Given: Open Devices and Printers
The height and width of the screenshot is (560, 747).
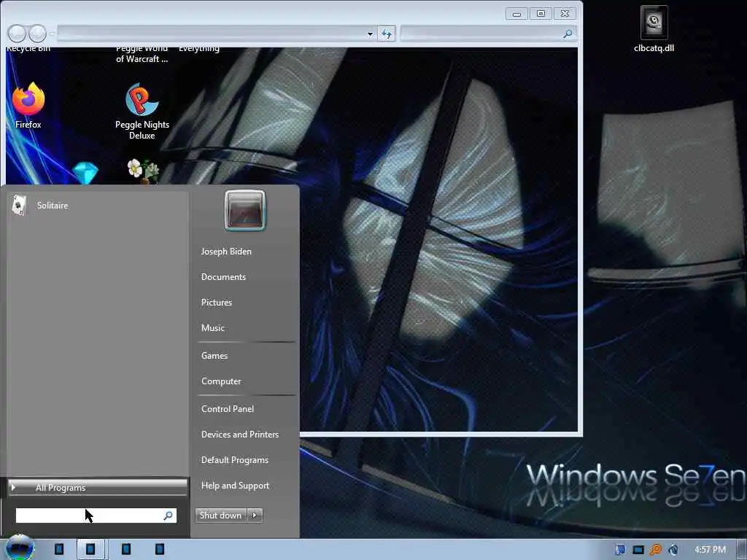Looking at the screenshot, I should coord(240,435).
